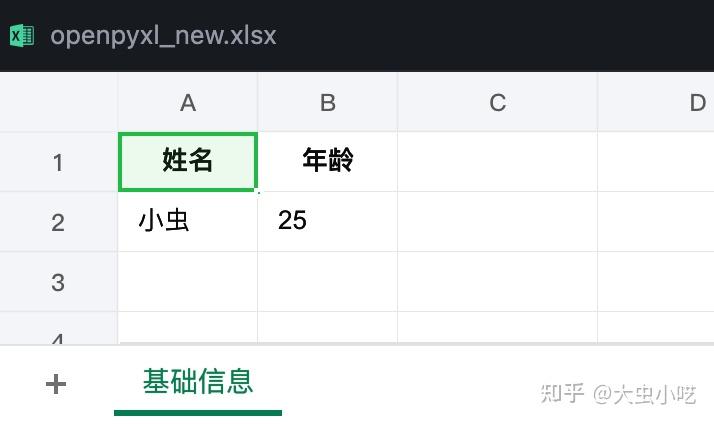
Task: Select row 3 header
Action: pyautogui.click(x=58, y=282)
